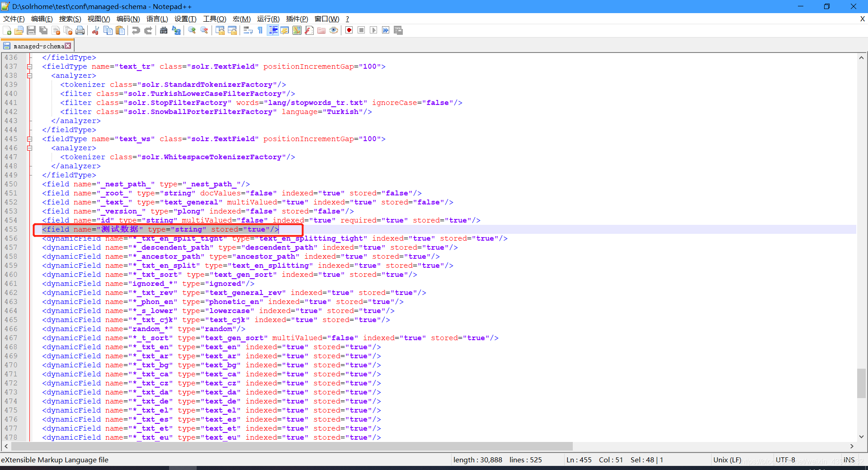Open the ? help menu
868x470 pixels.
(x=347, y=19)
